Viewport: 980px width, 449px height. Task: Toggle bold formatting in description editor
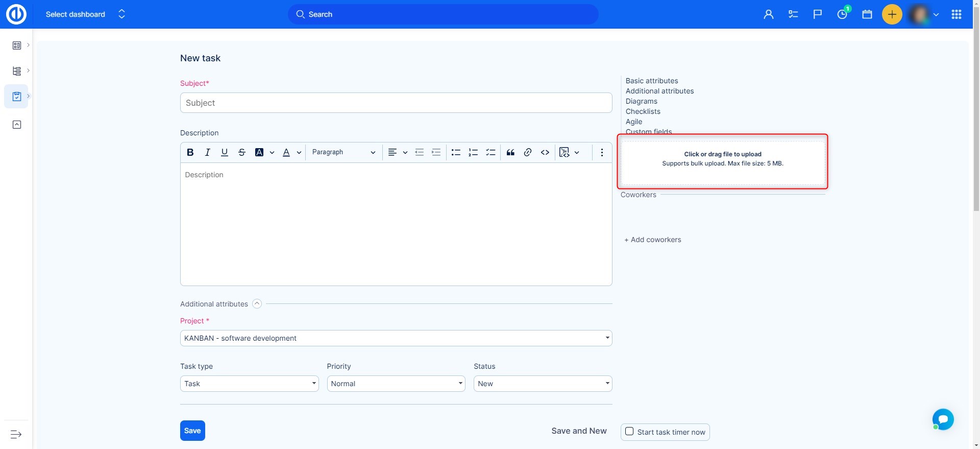[x=190, y=152]
